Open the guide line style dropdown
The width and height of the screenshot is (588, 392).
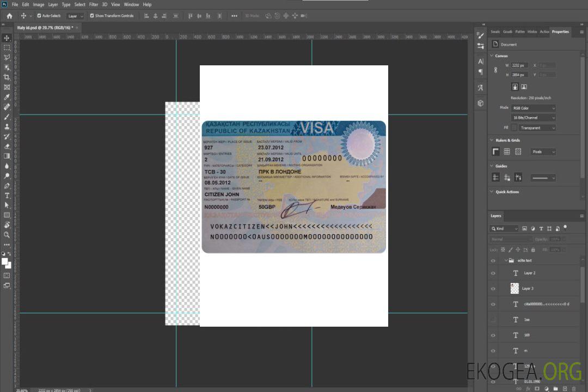[543, 178]
